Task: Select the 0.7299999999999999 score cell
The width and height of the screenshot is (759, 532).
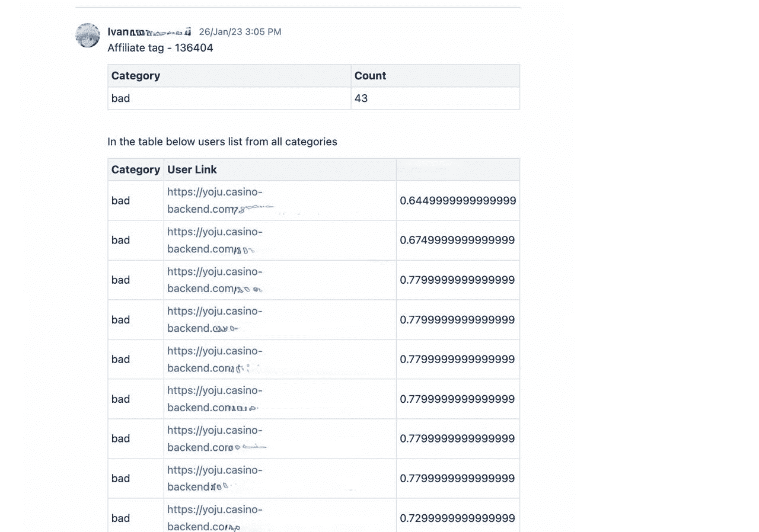Action: 458,518
